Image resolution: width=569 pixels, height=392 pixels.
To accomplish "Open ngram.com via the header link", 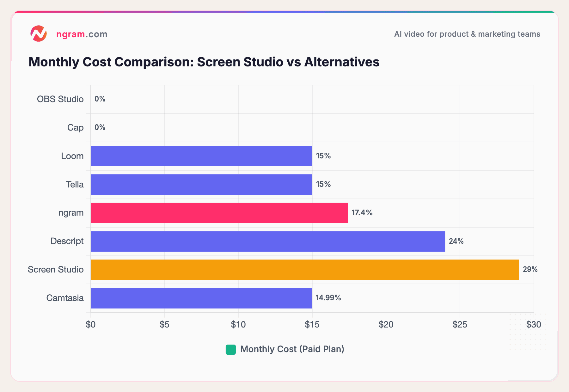I will pyautogui.click(x=82, y=34).
